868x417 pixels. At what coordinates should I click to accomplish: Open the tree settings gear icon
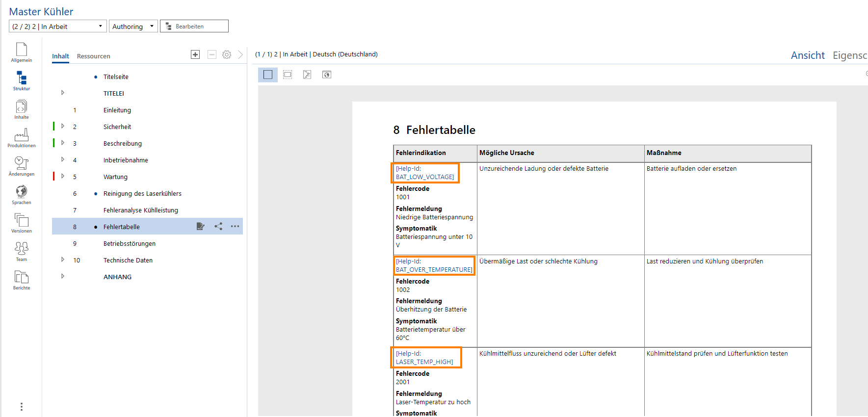tap(227, 54)
